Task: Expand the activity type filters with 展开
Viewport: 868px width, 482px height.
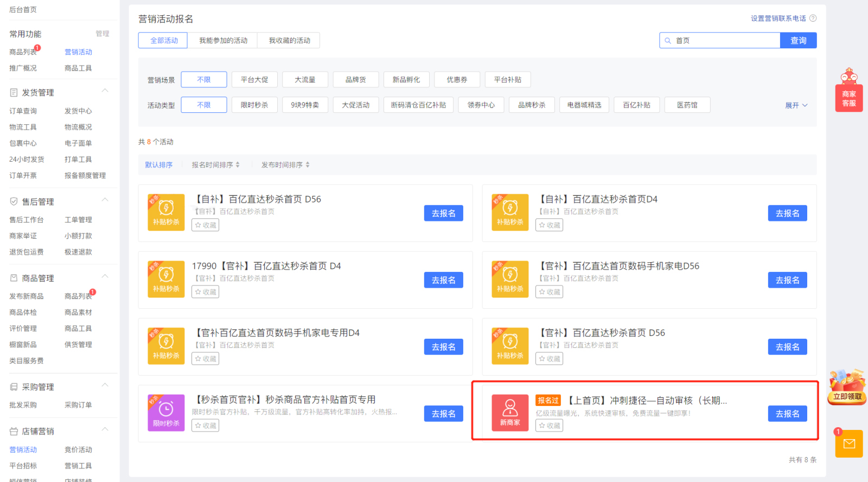Action: click(x=796, y=105)
